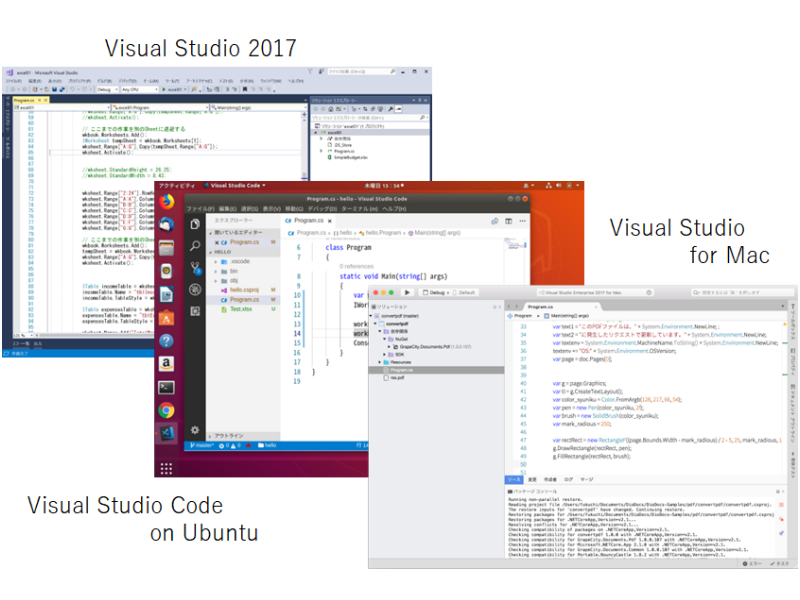Open Test.xlsx in VS Code explorer

pyautogui.click(x=241, y=309)
